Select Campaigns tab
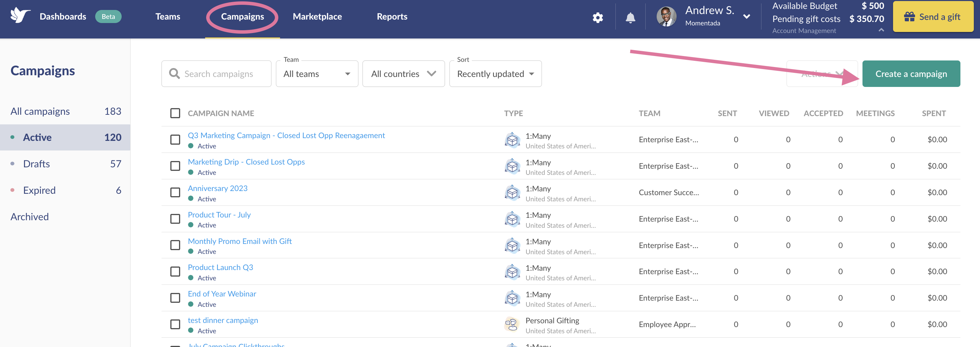This screenshot has width=980, height=347. click(x=242, y=16)
